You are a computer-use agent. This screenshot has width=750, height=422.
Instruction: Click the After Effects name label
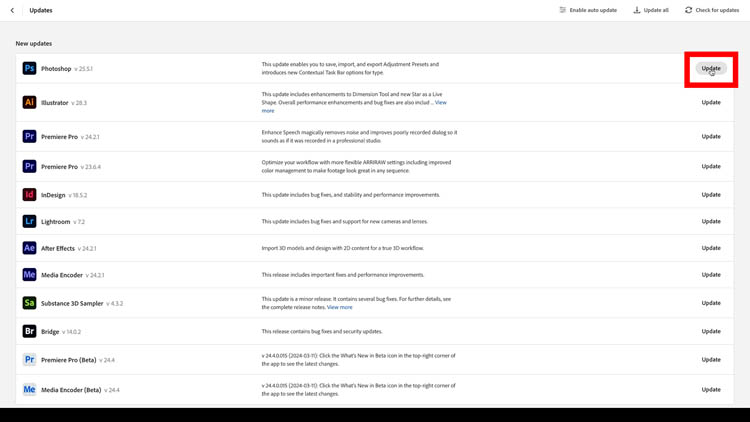(x=58, y=248)
